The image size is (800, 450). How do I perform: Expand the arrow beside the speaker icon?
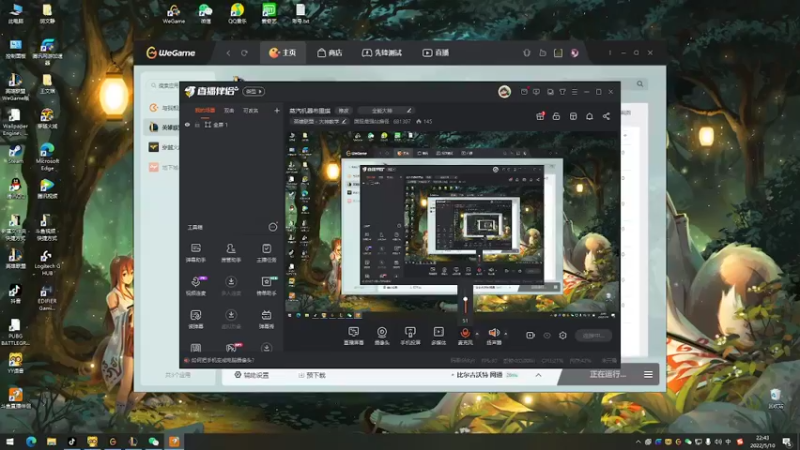click(506, 334)
